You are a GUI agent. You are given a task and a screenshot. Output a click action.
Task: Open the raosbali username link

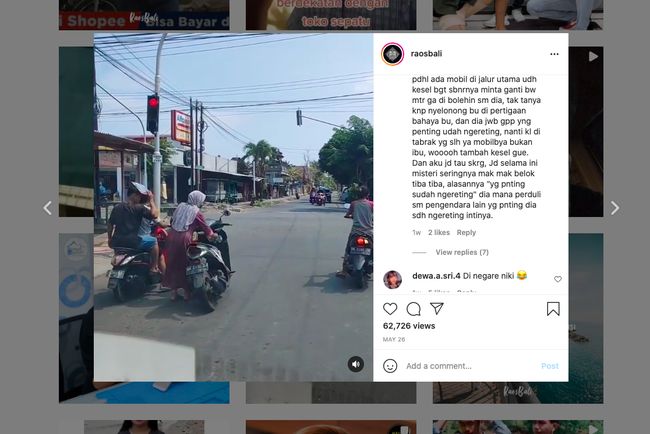[x=426, y=53]
